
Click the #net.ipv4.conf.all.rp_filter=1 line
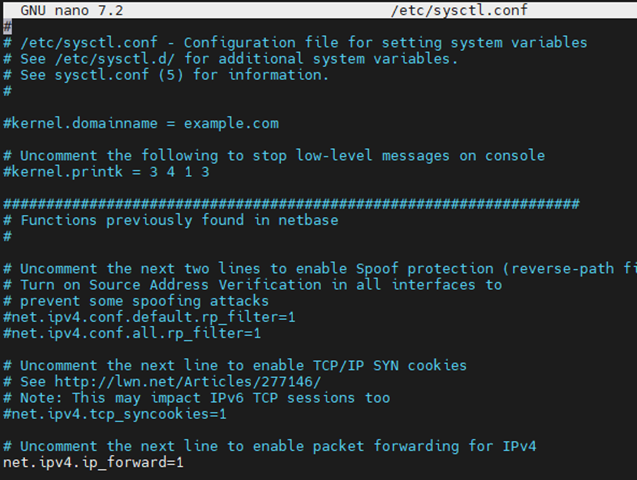pos(132,333)
